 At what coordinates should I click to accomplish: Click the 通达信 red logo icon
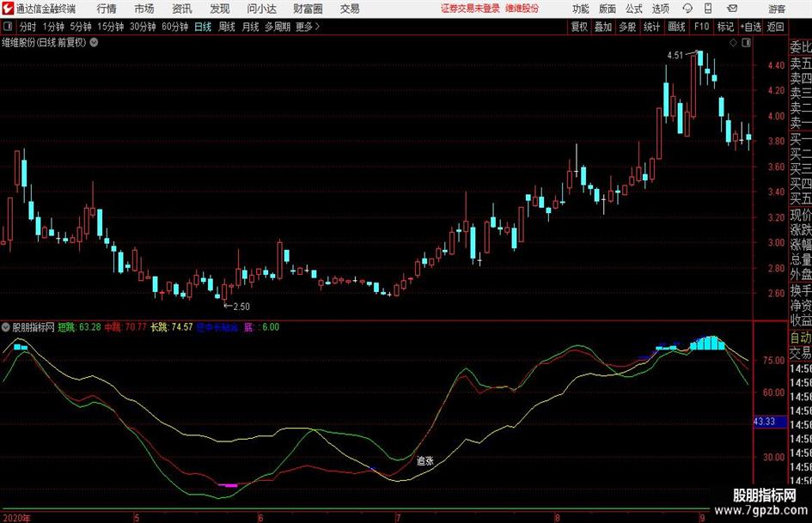7,9
